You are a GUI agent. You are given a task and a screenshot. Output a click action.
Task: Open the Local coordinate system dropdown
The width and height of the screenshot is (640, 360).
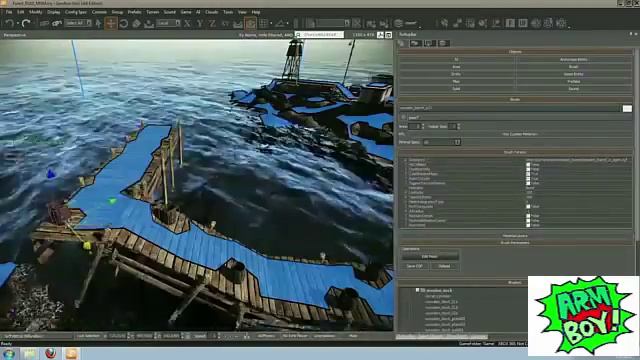[169, 23]
